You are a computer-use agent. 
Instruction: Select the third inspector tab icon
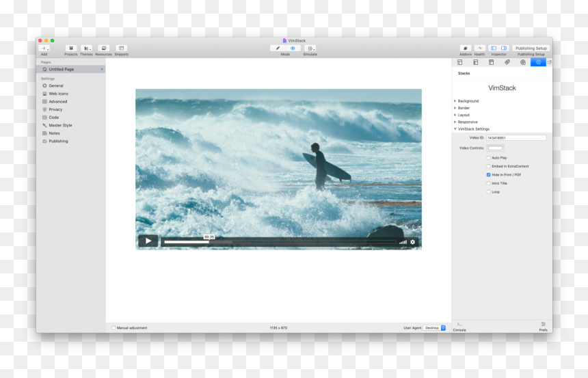(491, 62)
